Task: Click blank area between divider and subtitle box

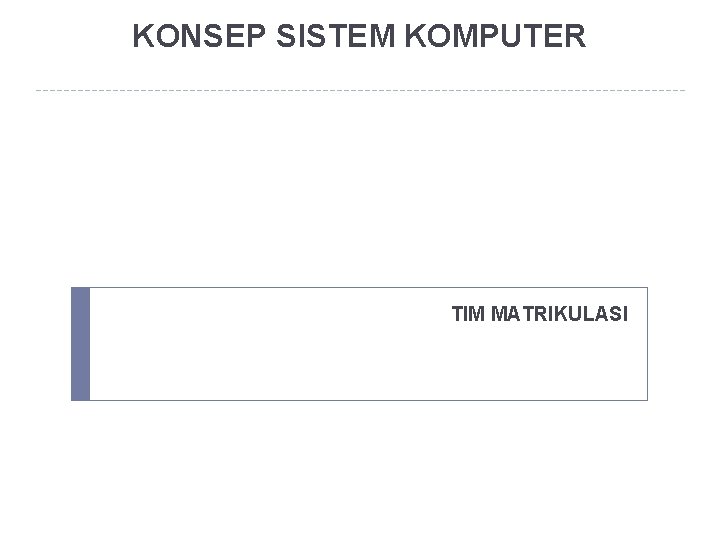Action: pos(360,190)
